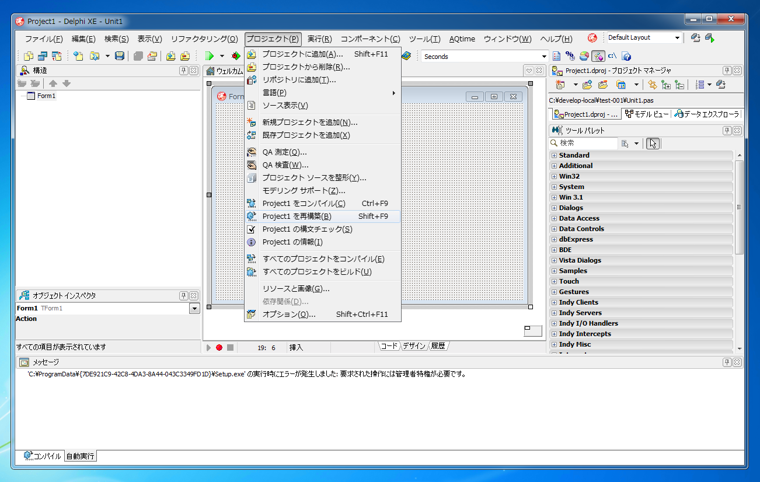Viewport: 760px width, 482px height.
Task: Click the Open Project folder toolbar icon
Action: (152, 56)
